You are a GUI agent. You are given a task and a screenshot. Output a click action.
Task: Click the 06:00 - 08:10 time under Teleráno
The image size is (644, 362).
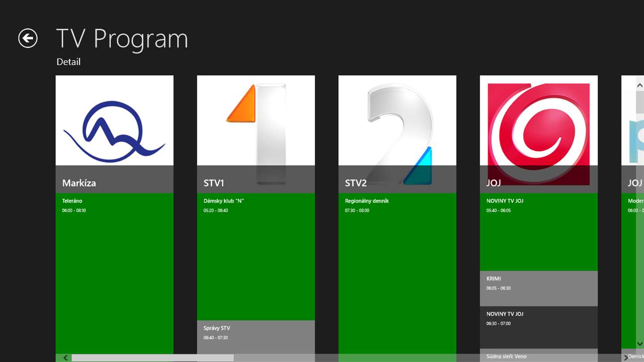pos(74,210)
